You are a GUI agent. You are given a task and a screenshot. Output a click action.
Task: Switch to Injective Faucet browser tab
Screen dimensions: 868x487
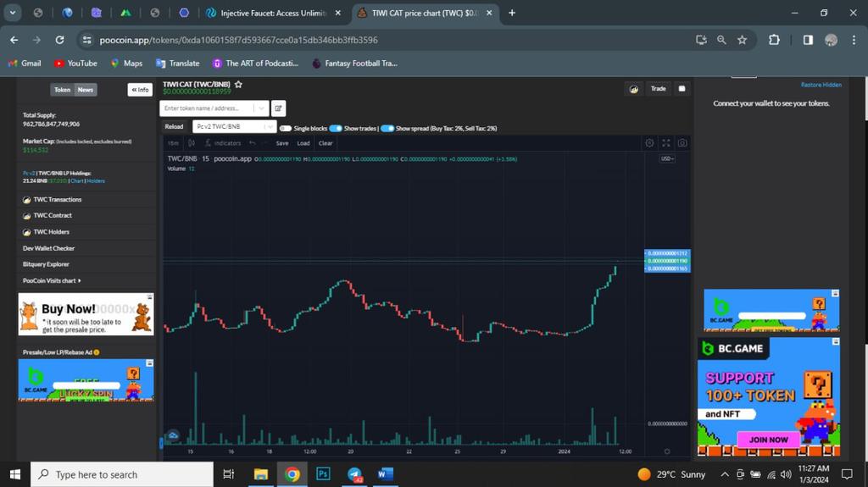point(274,13)
